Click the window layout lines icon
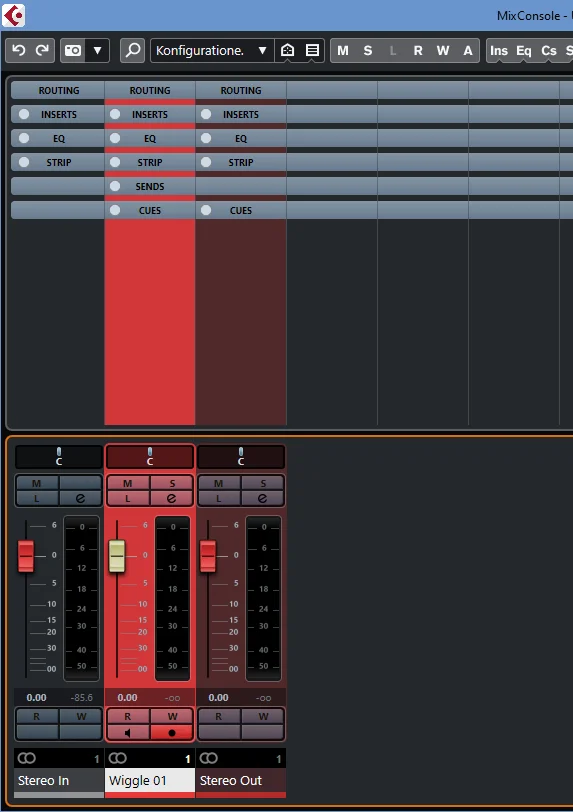This screenshot has height=812, width=573. pyautogui.click(x=312, y=50)
